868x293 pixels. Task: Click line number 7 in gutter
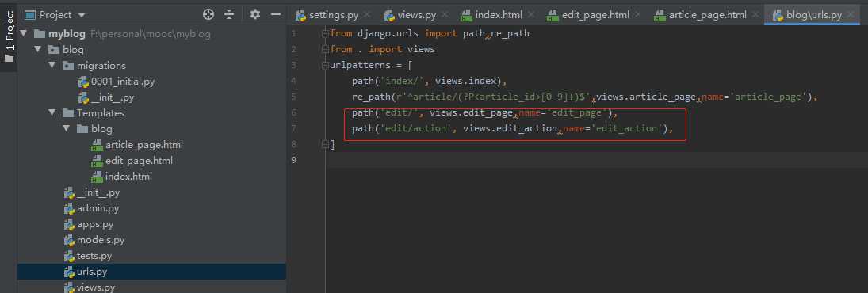click(x=293, y=129)
